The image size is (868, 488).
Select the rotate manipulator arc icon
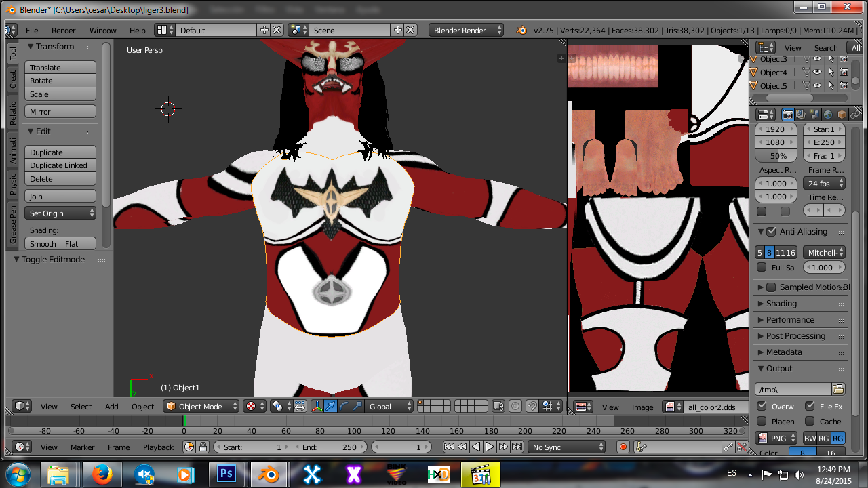344,406
